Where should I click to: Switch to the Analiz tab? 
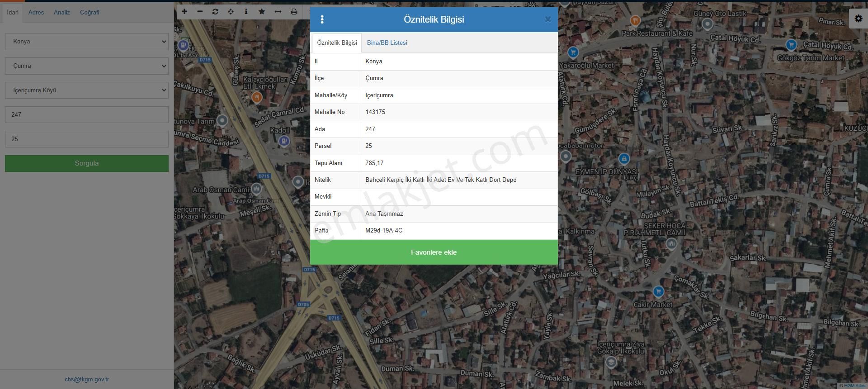pyautogui.click(x=62, y=13)
